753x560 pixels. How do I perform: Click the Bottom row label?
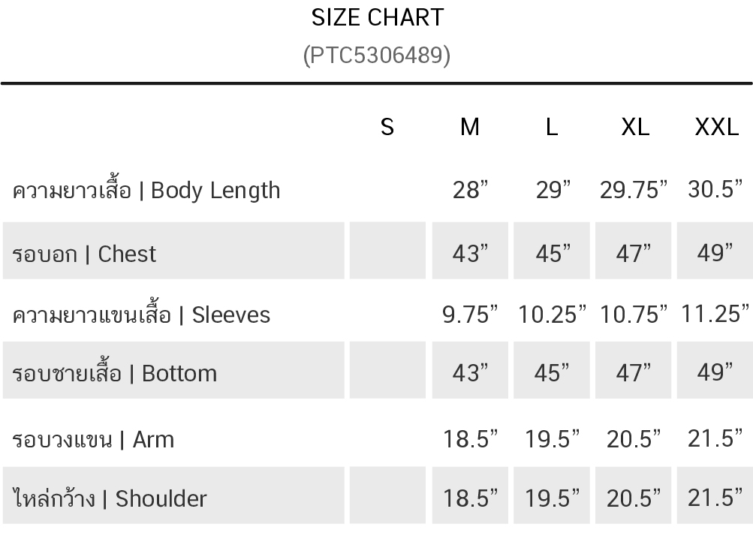tap(115, 373)
